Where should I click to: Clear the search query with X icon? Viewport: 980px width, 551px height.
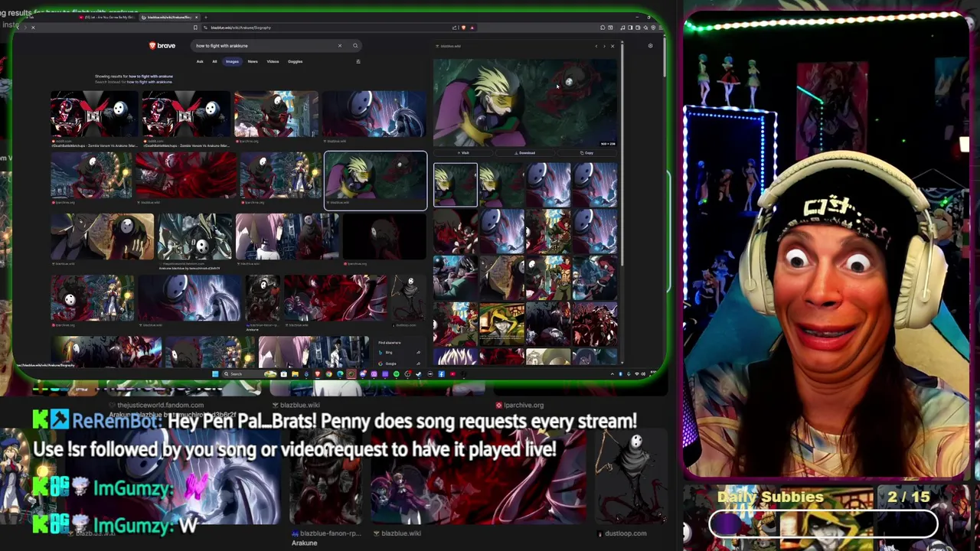(x=340, y=46)
